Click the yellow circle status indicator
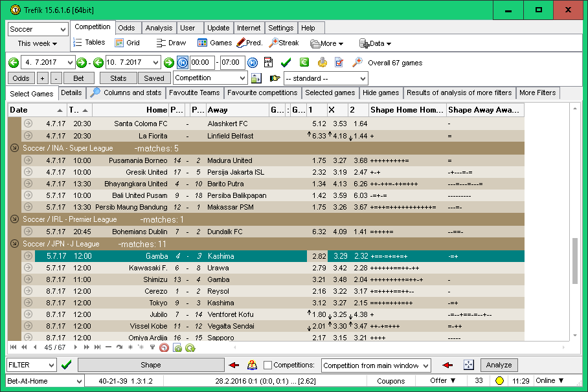588x392 pixels. 499,381
